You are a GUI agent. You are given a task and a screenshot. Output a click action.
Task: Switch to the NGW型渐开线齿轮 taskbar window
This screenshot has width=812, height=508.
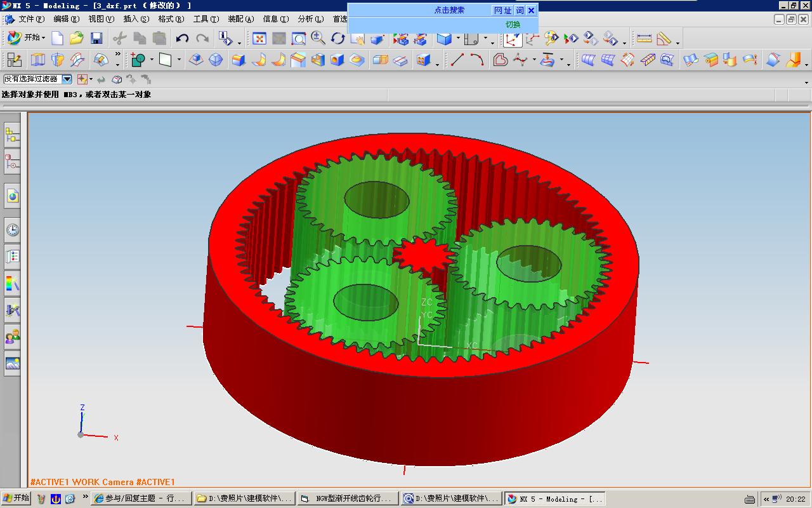click(x=348, y=498)
